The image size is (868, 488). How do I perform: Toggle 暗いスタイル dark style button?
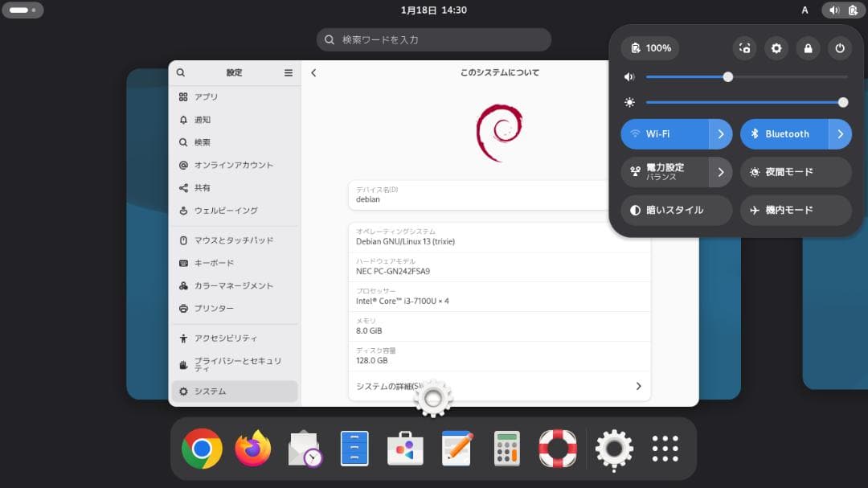point(676,210)
